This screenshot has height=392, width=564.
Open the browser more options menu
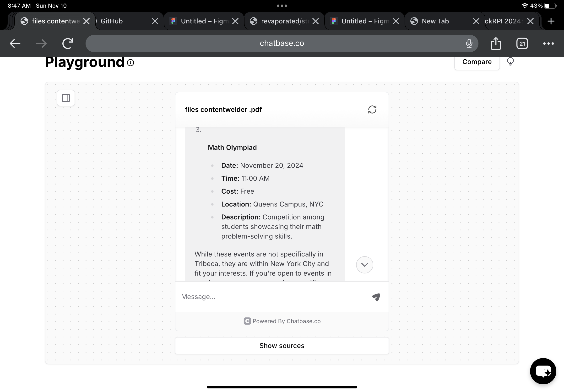point(548,44)
